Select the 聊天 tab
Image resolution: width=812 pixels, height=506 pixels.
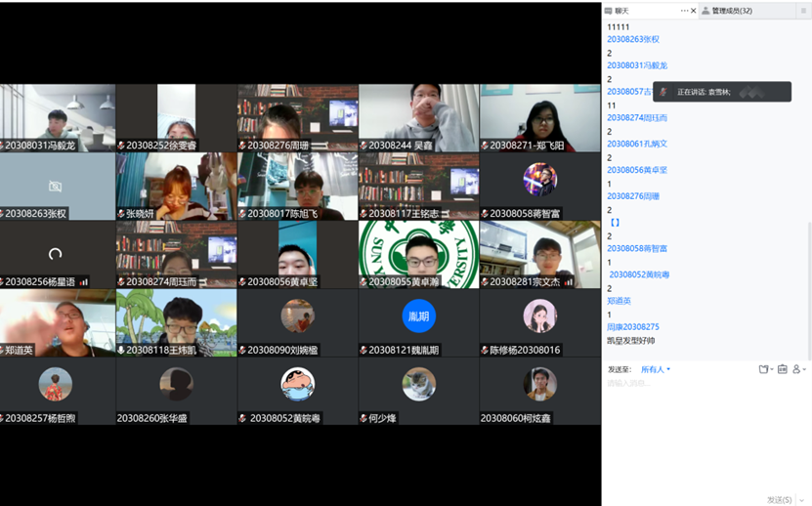[621, 11]
